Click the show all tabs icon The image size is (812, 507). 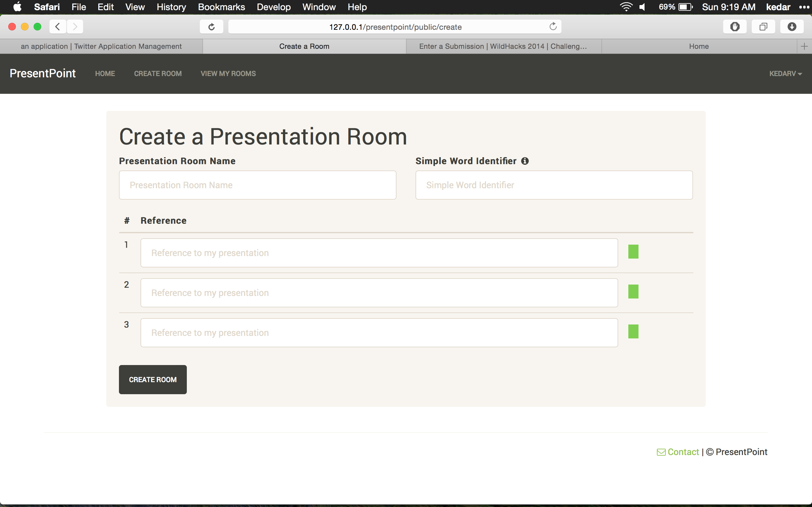(763, 27)
